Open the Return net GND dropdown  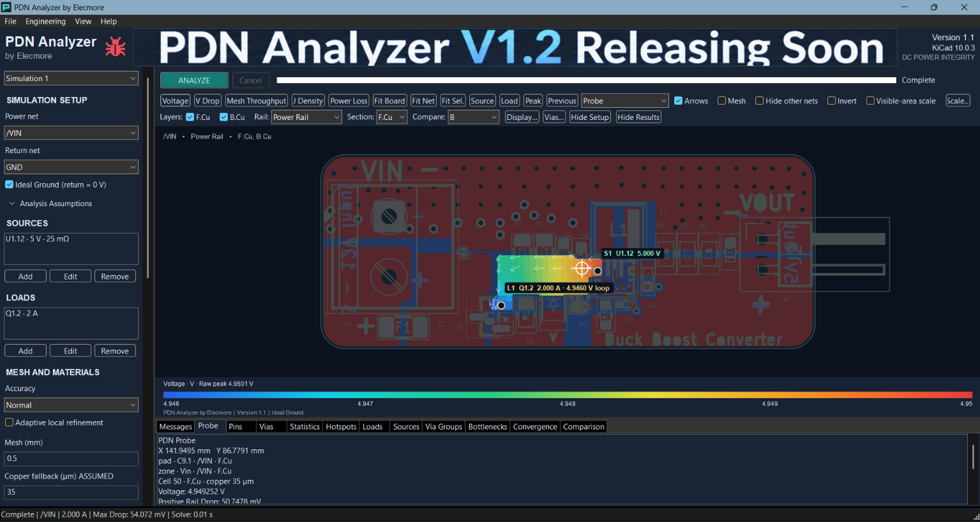(71, 167)
